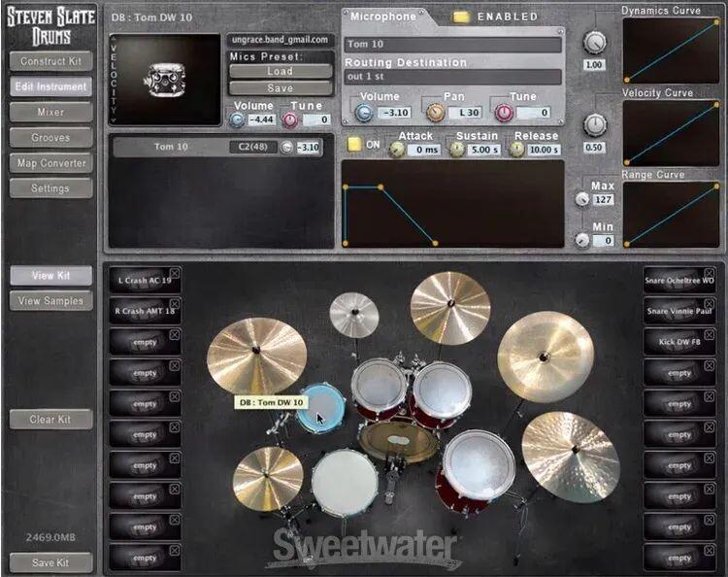Load a mics preset
This screenshot has height=577, width=728.
[x=280, y=72]
